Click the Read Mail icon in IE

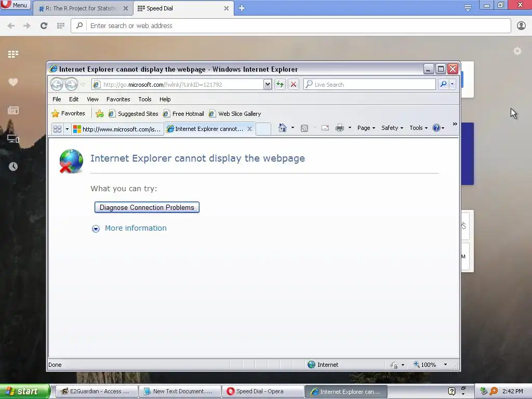[325, 128]
